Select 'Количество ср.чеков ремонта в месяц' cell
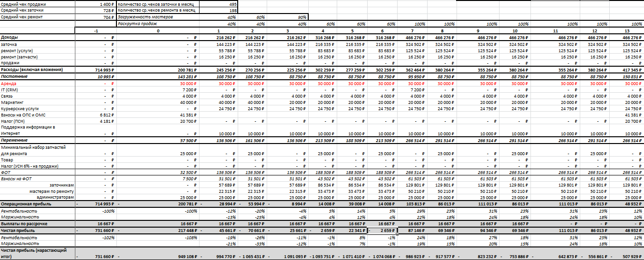This screenshot has height=260, width=644. tap(157, 10)
